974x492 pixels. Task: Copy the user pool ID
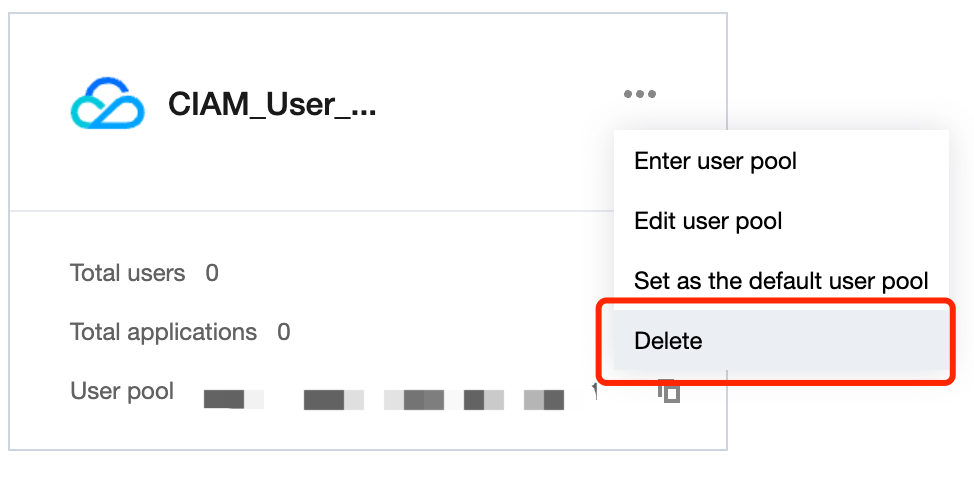coord(669,392)
